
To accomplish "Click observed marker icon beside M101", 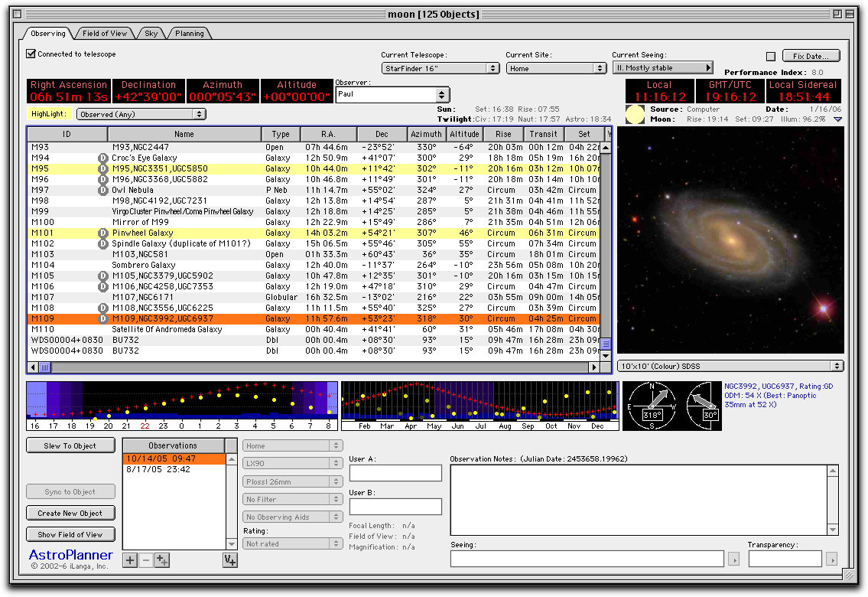I will 102,233.
